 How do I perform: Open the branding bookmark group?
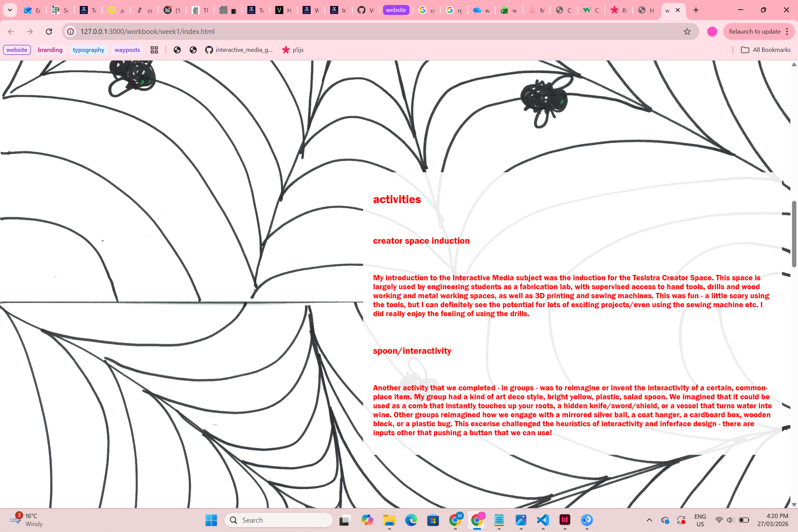click(x=50, y=50)
